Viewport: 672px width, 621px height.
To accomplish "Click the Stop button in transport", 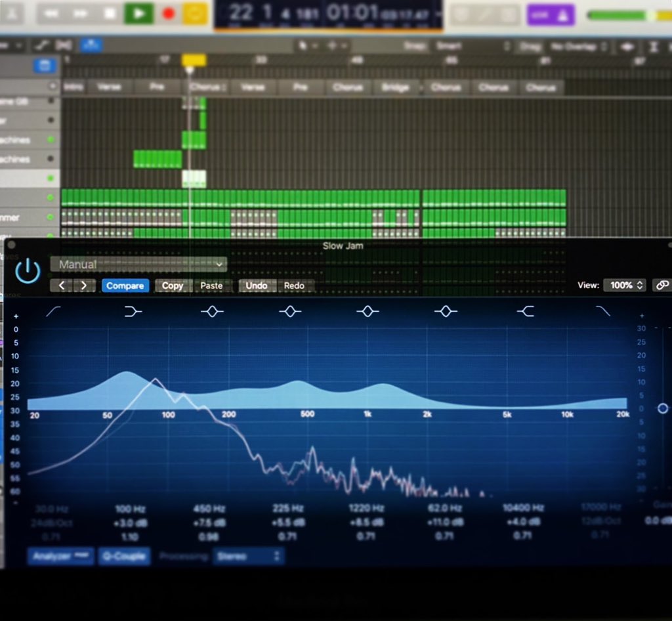I will [110, 14].
